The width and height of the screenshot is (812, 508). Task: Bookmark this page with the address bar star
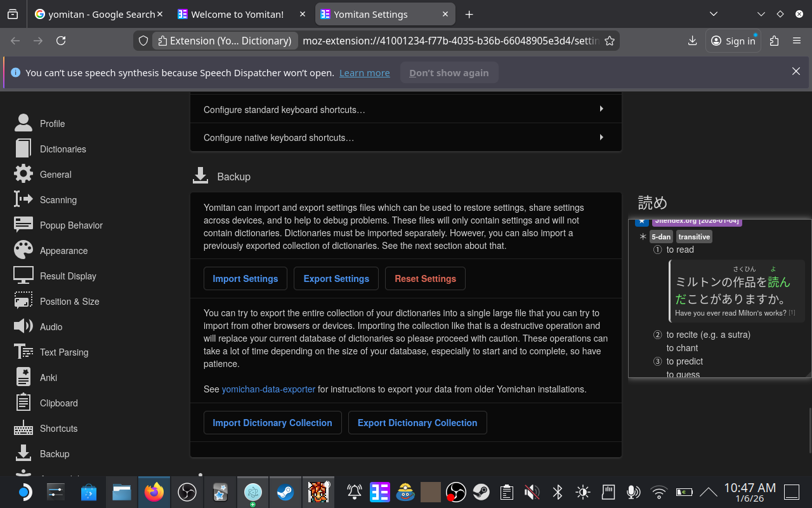pyautogui.click(x=610, y=40)
